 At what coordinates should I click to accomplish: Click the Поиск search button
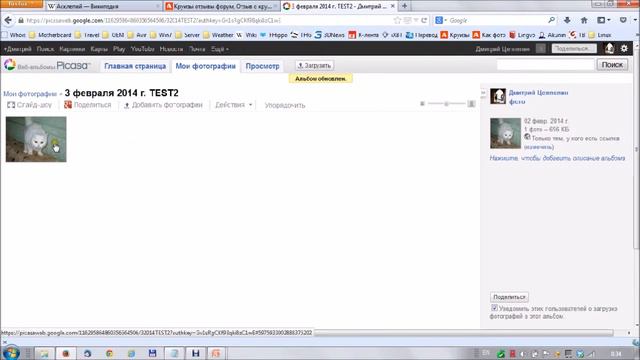612,64
